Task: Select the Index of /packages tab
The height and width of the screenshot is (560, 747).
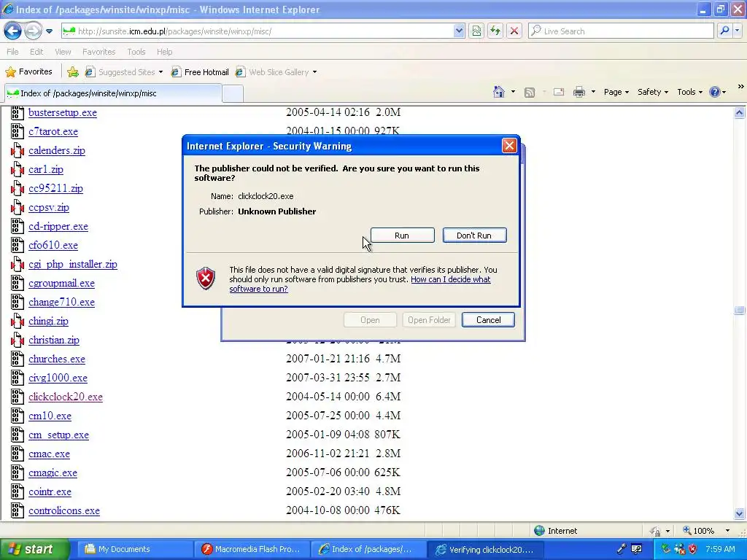Action: [113, 93]
